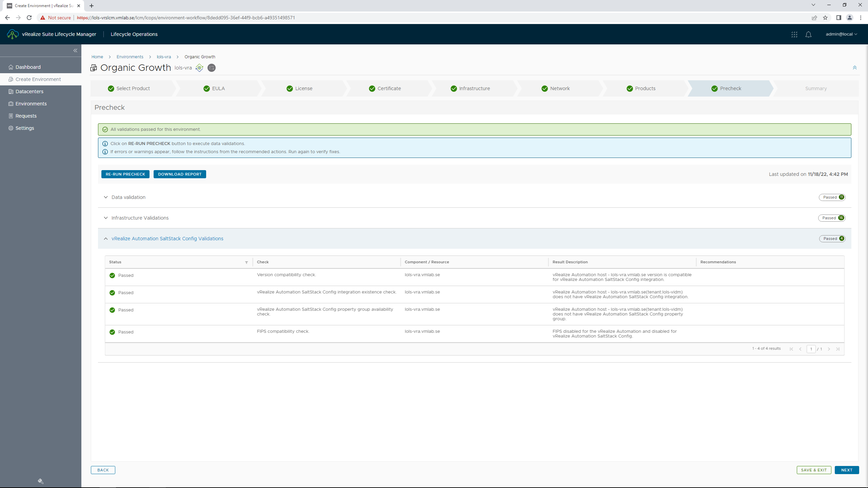Viewport: 868px width, 488px height.
Task: Open the browser three-dot menu
Action: (x=861, y=18)
